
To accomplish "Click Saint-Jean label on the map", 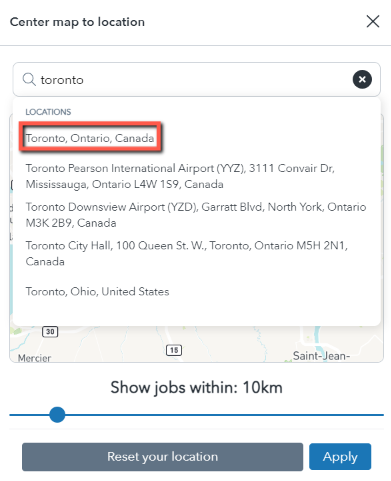I will tap(321, 356).
